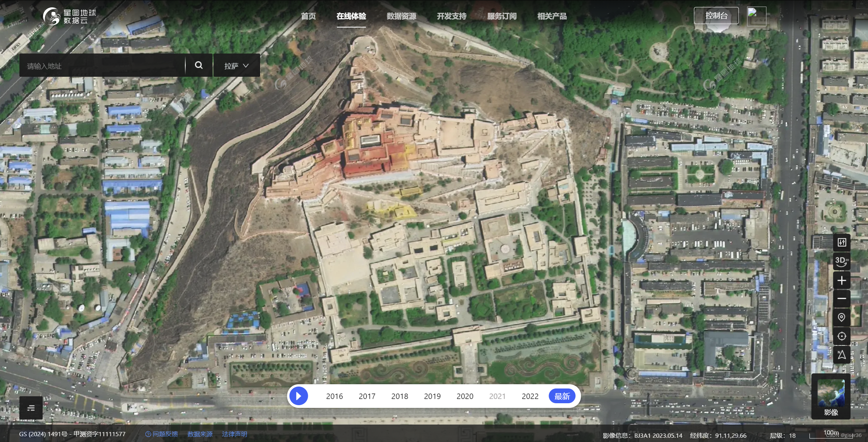Click the search magnifier icon
Screen dimensions: 868x442
(x=199, y=65)
